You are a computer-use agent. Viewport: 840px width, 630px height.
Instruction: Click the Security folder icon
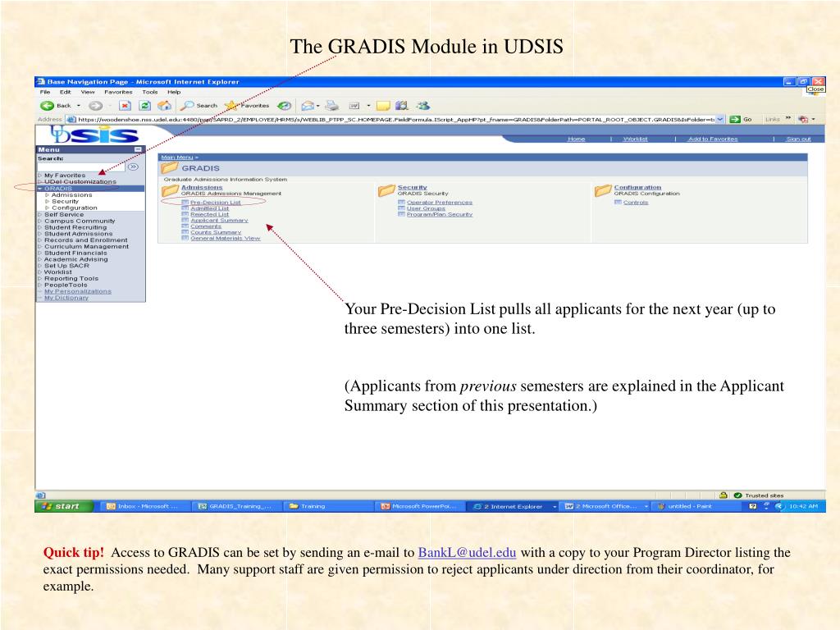(x=386, y=190)
